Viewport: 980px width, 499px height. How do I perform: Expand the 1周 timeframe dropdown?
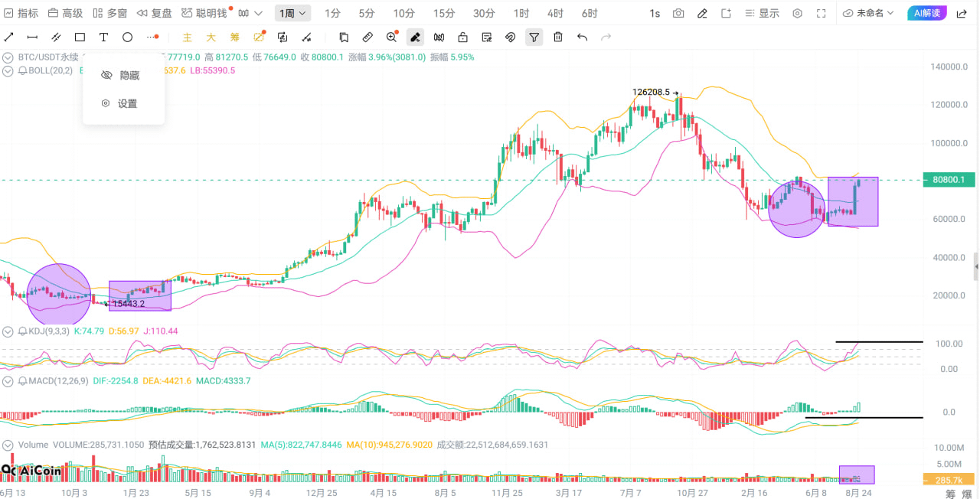coord(292,13)
